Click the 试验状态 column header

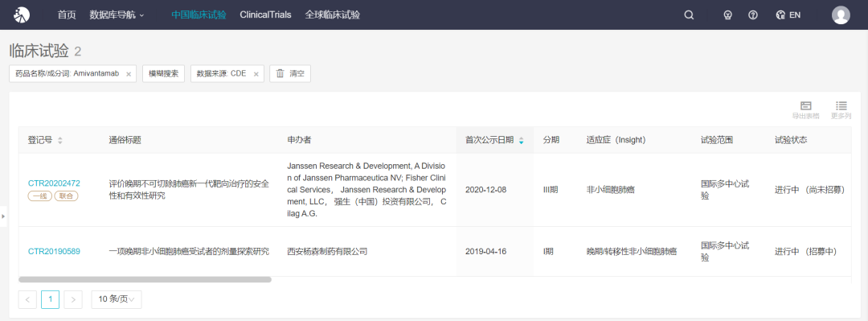pos(791,140)
